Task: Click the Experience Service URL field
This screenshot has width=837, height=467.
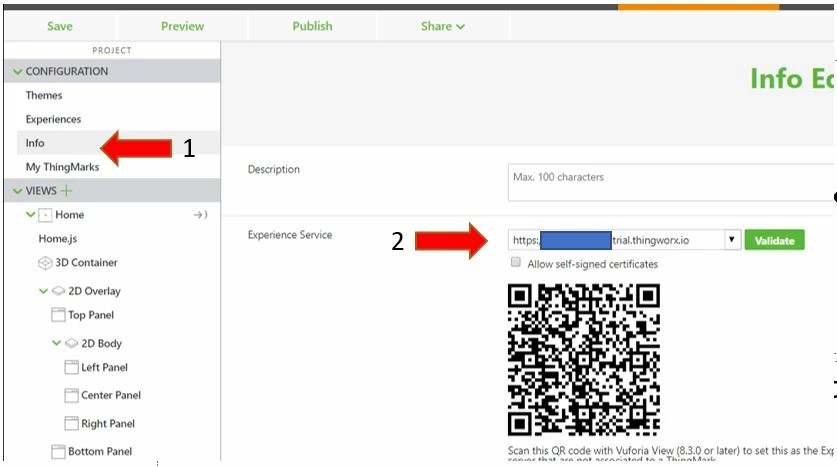Action: (x=616, y=240)
